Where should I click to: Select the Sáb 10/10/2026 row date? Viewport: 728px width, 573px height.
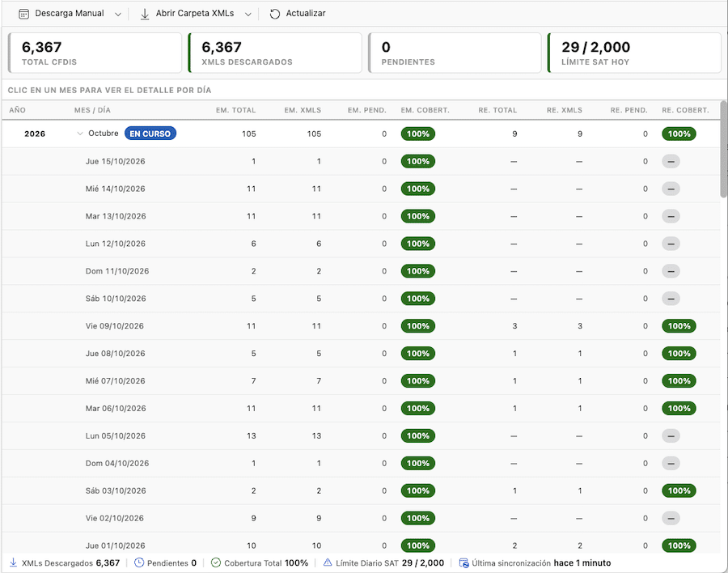(116, 299)
